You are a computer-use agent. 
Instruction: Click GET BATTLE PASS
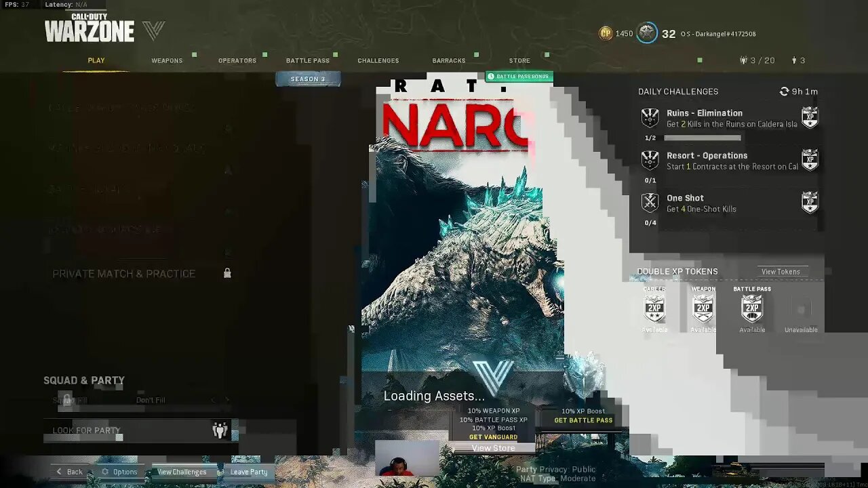tap(583, 420)
